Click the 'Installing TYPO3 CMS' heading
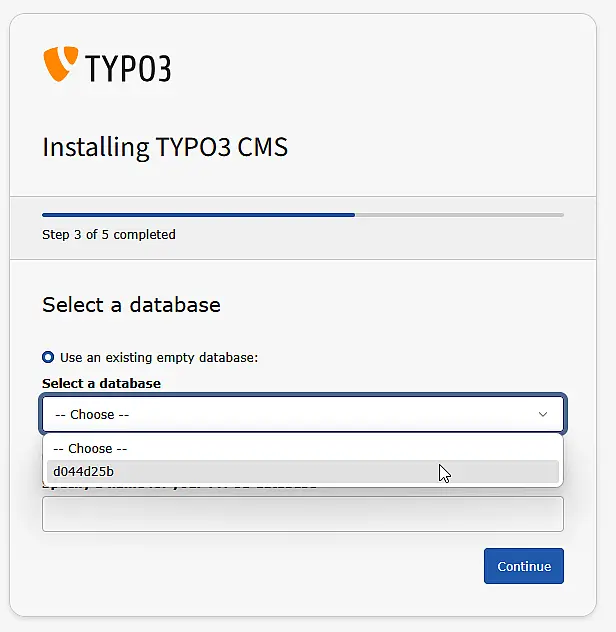 click(165, 147)
